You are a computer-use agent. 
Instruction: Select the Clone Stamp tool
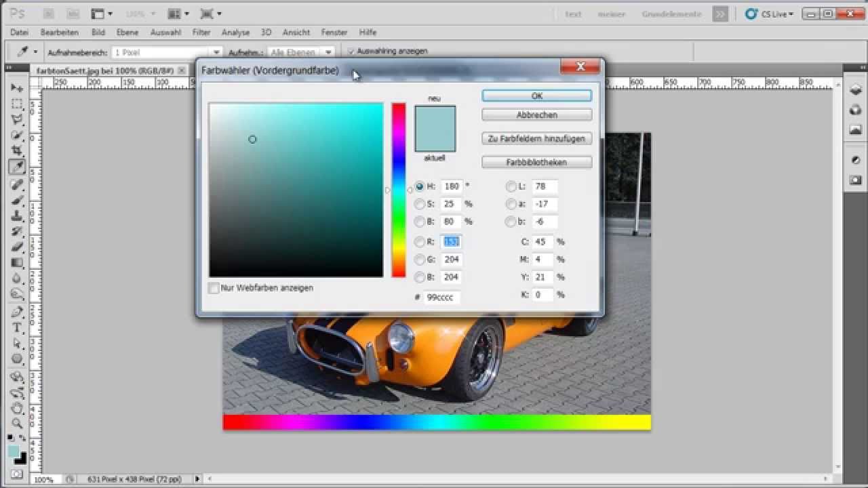click(17, 216)
